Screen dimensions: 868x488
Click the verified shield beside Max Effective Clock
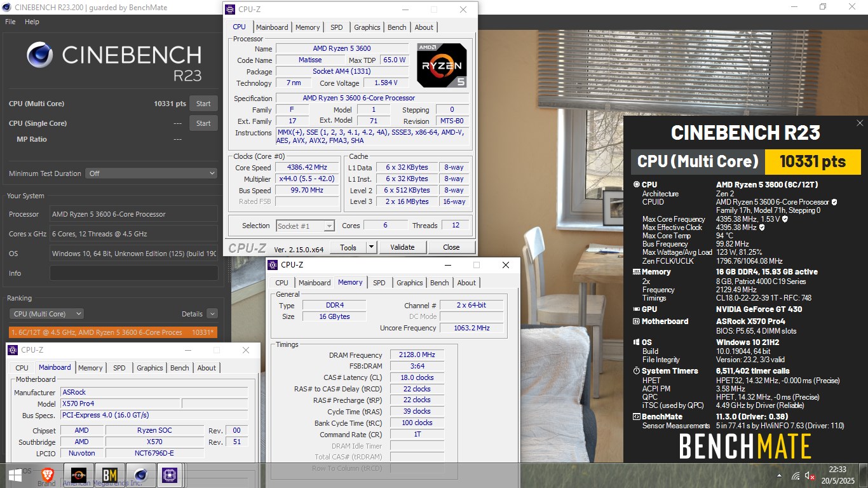pos(761,227)
